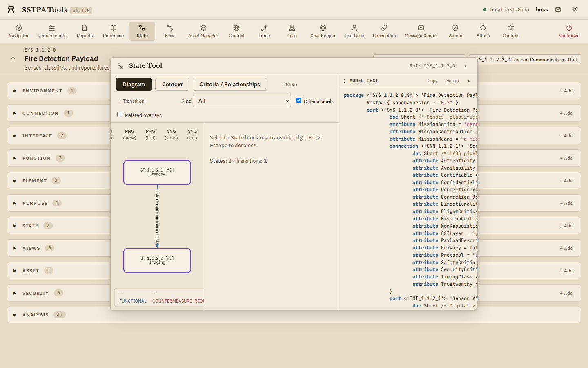Collapse Model Text panel with arrow
588x368 pixels.
(x=469, y=81)
